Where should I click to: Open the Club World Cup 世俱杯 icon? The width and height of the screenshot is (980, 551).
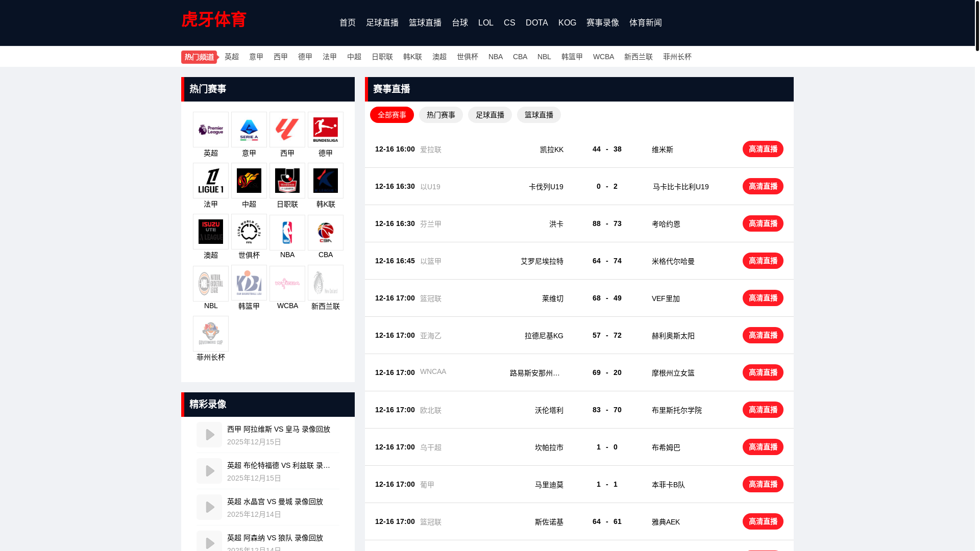click(249, 232)
